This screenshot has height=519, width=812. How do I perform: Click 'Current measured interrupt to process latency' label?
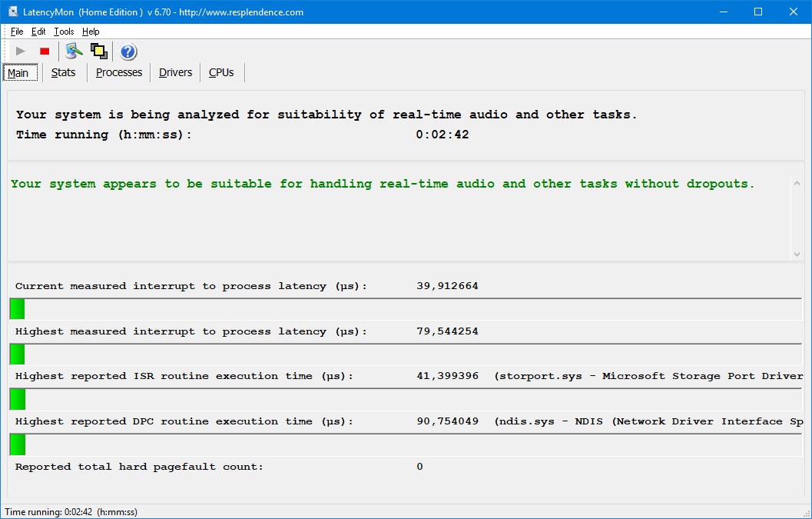pos(191,286)
